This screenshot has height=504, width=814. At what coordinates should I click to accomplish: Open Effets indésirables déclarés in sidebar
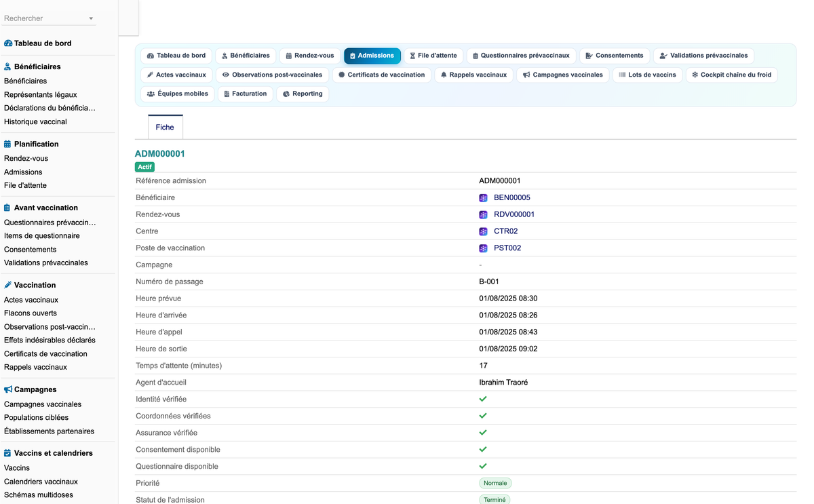pyautogui.click(x=50, y=341)
